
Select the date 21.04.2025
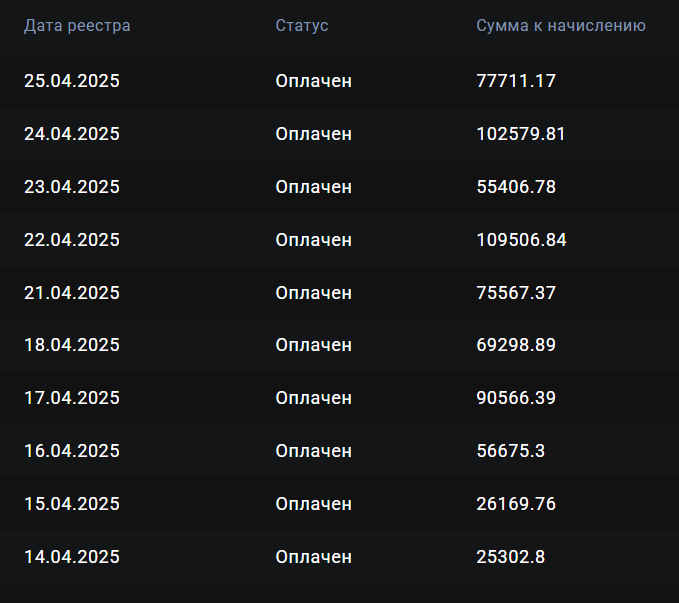[x=72, y=293]
